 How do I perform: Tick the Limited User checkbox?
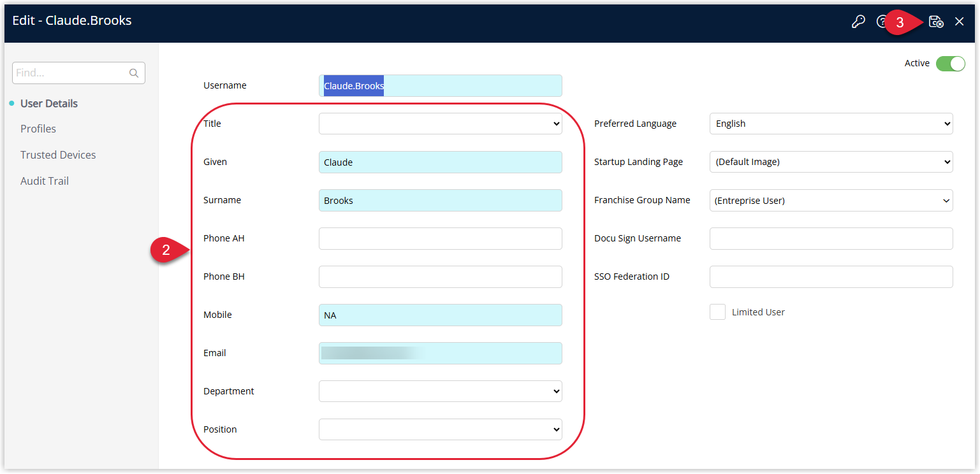click(717, 312)
